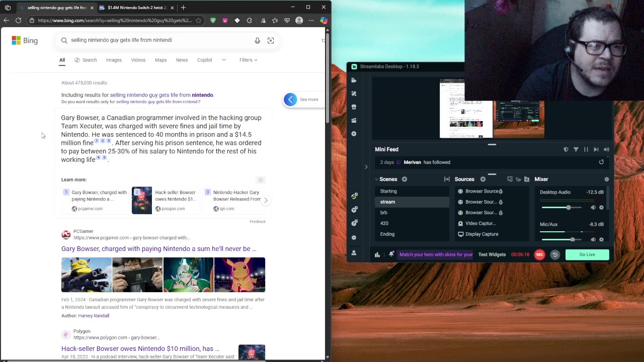Viewport: 644px width, 362px height.
Task: Open the Copilot search tab
Action: pyautogui.click(x=204, y=60)
